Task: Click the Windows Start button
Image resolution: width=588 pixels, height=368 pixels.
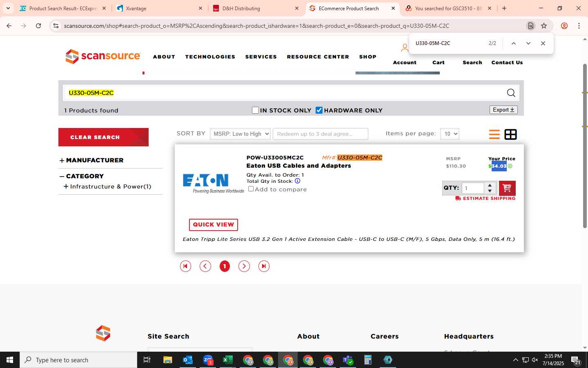Action: [x=10, y=360]
